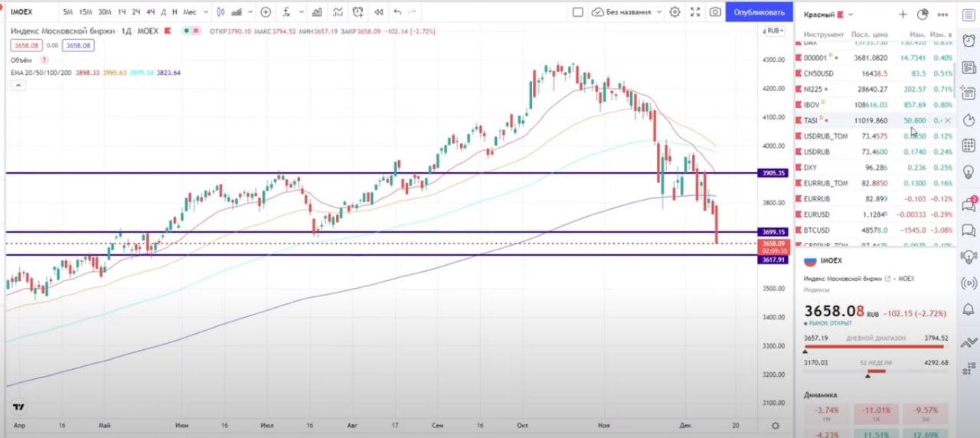The height and width of the screenshot is (438, 980).
Task: Sort watchlist by Изм. column
Action: (917, 34)
